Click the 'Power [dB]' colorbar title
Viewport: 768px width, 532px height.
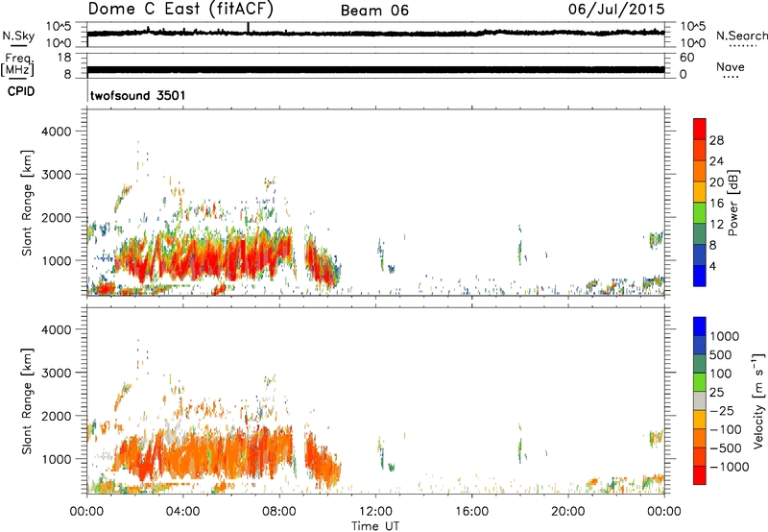coord(733,203)
